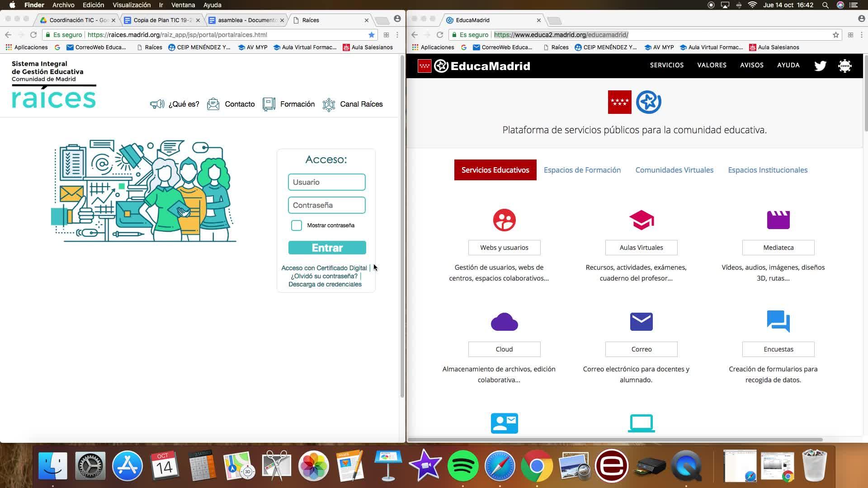
Task: Open the Correo envelope icon
Action: (x=641, y=322)
